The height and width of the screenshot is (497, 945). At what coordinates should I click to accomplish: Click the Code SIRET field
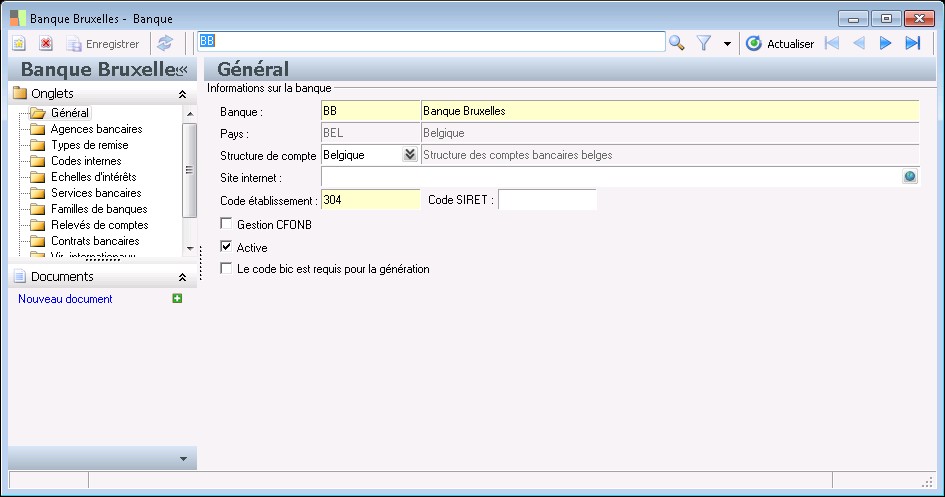[x=547, y=200]
